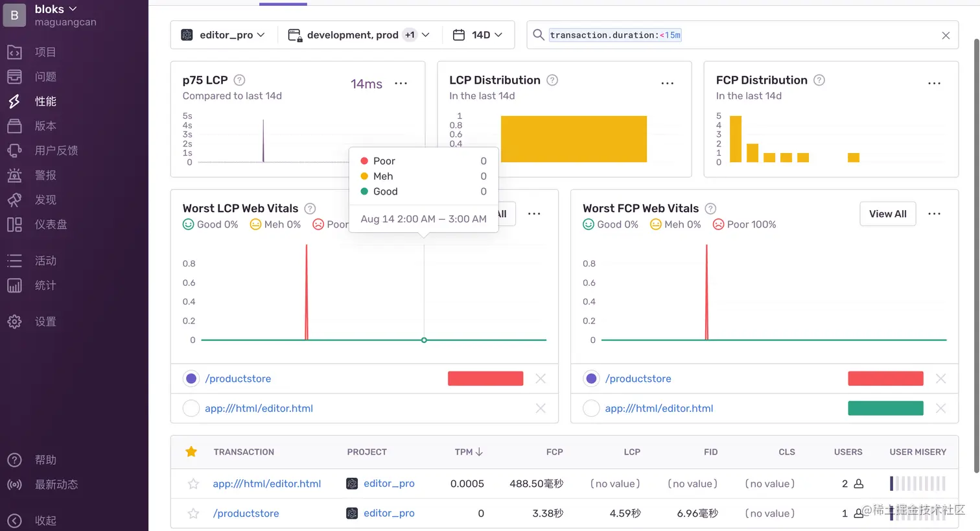Select app:///html/editor.html radio in Worst LCP panel
The height and width of the screenshot is (531, 980).
pos(191,408)
